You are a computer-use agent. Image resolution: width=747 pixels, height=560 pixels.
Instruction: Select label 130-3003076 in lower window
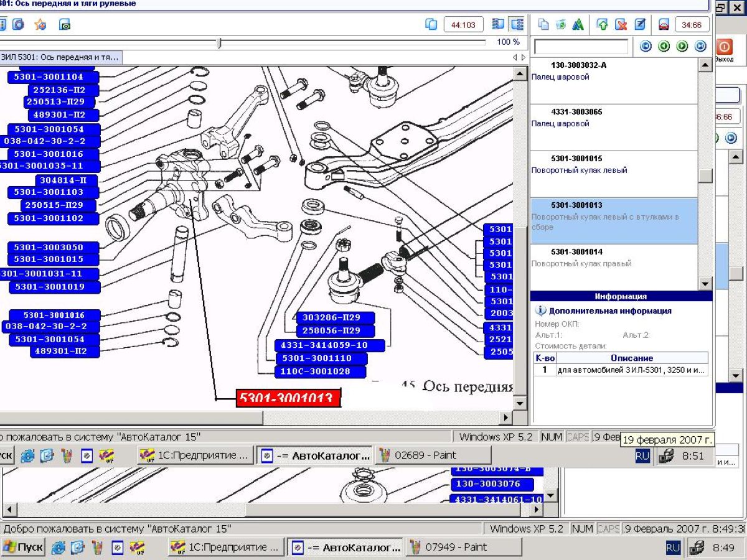click(493, 484)
